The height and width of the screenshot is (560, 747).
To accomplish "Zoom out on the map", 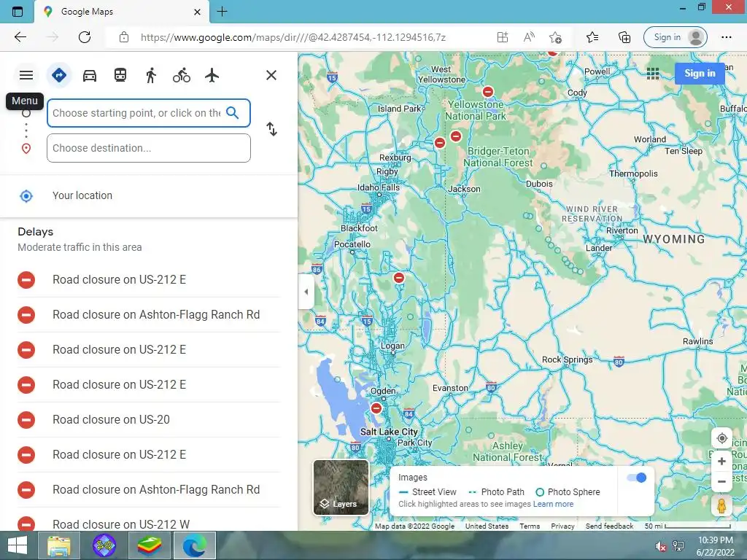I will (721, 481).
